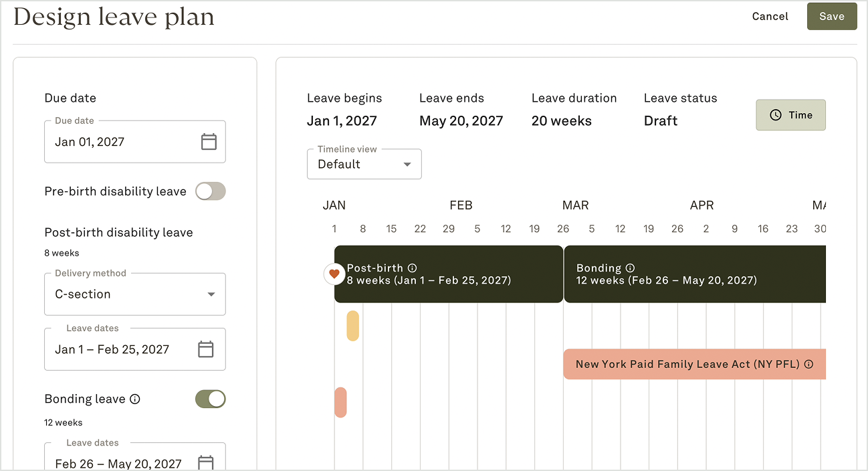Screen dimensions: 868x471
Task: Click the New York Paid Family Leave Act bar
Action: [695, 365]
